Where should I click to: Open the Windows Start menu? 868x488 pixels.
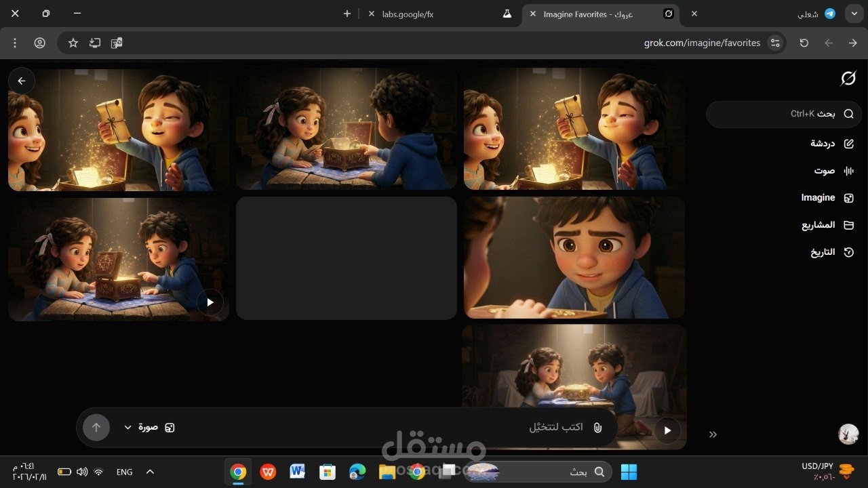coord(629,472)
